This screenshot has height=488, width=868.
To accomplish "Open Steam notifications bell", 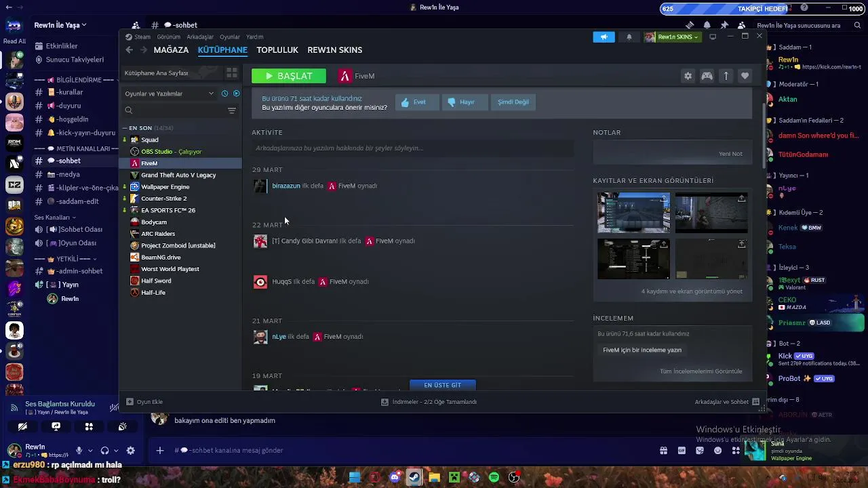I will click(x=629, y=37).
